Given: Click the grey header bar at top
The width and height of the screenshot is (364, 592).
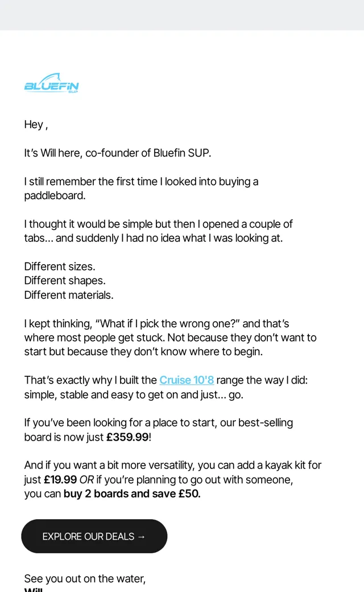Looking at the screenshot, I should (182, 15).
